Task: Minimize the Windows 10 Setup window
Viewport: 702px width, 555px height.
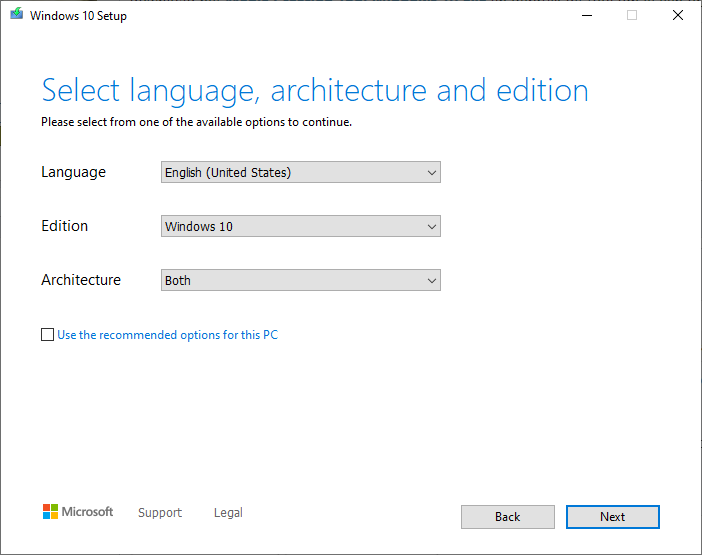Action: click(x=585, y=16)
